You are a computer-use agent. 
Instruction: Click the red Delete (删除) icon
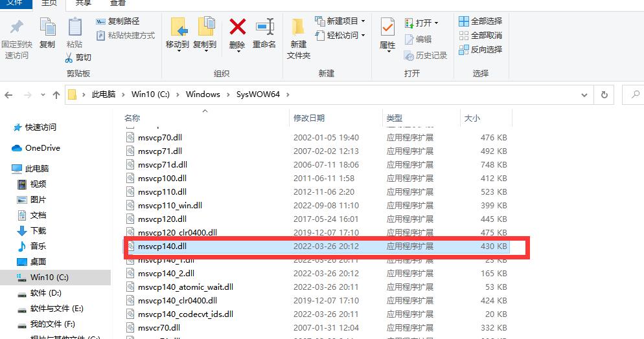237,27
